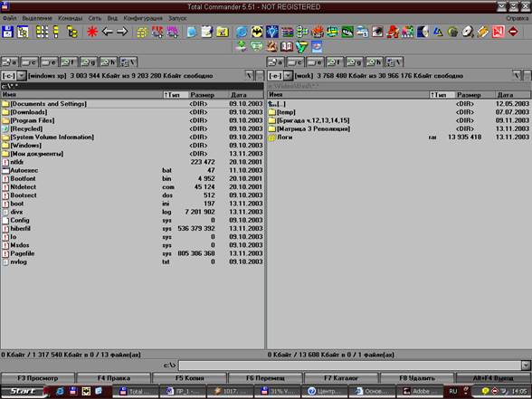The width and height of the screenshot is (532, 399).
Task: Open the left panel [-c-] drive dropdown
Action: [x=22, y=76]
